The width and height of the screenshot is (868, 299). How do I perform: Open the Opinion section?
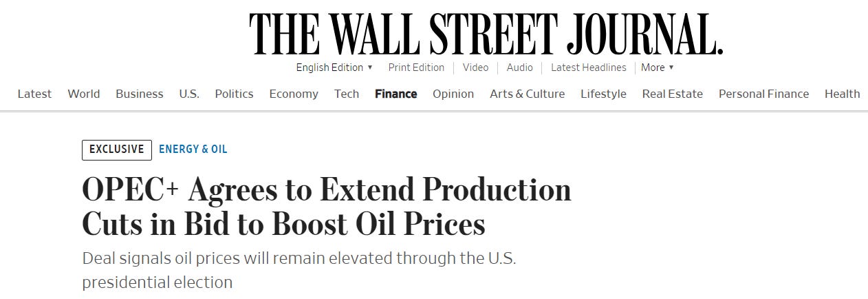click(453, 94)
